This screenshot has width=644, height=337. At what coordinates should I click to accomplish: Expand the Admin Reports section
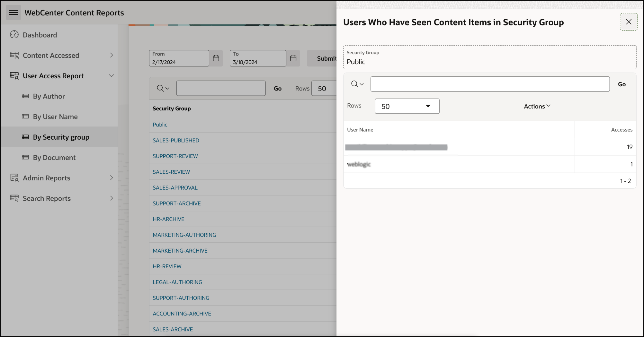(x=111, y=178)
